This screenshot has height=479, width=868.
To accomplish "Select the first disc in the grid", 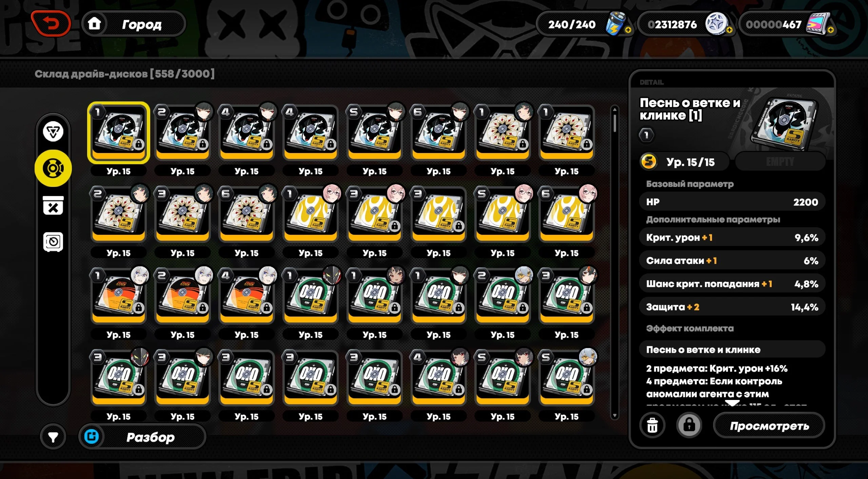I will 119,133.
